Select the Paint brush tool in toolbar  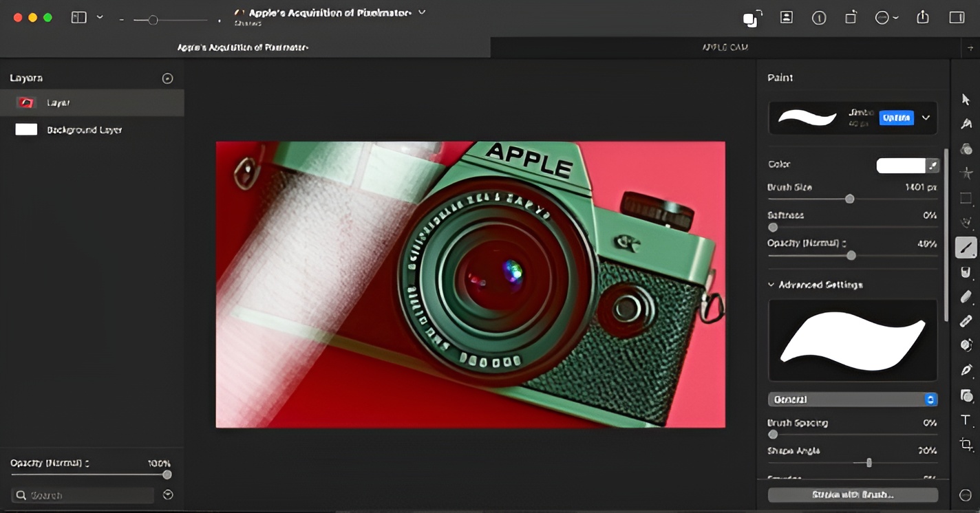[966, 248]
